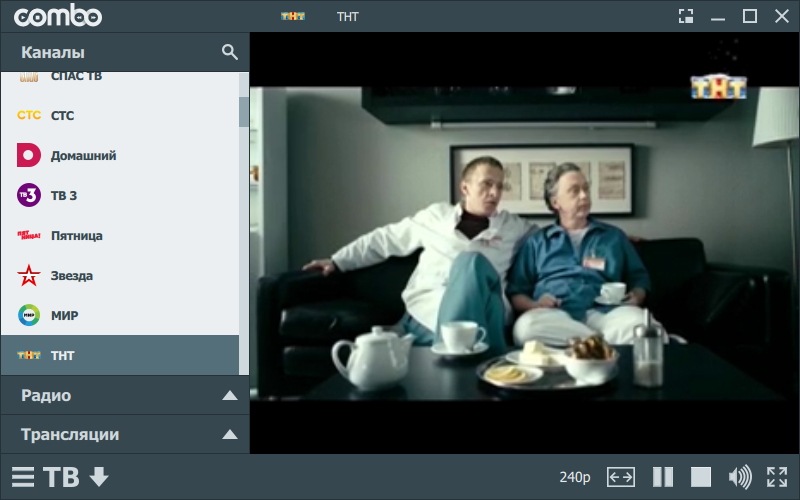
Task: Click the download arrow next to ТВ
Action: coord(99,477)
